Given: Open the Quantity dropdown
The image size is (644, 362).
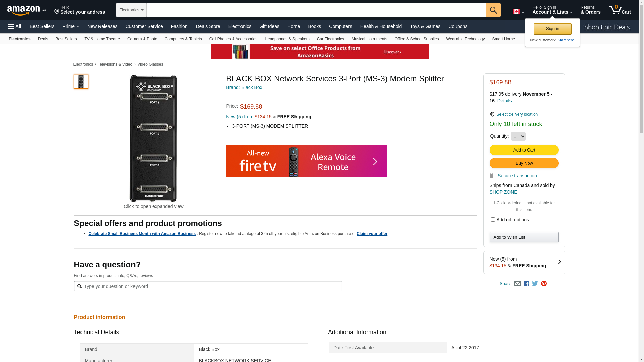Looking at the screenshot, I should pos(518,136).
